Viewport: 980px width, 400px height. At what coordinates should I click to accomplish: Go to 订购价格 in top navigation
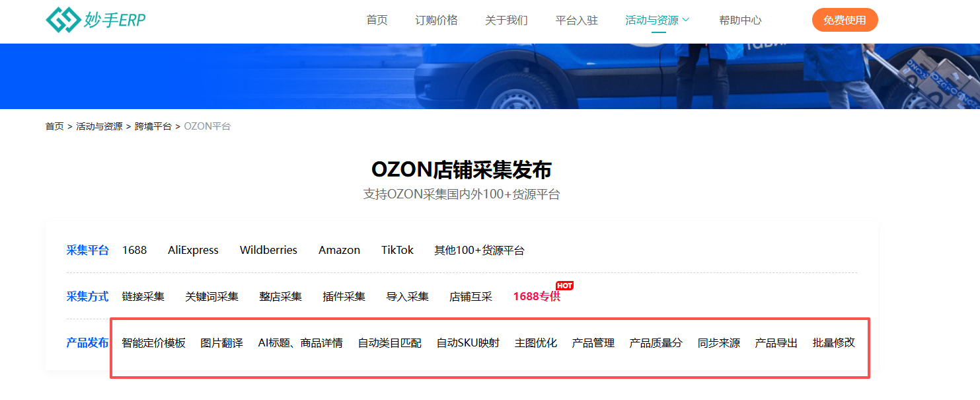point(436,20)
